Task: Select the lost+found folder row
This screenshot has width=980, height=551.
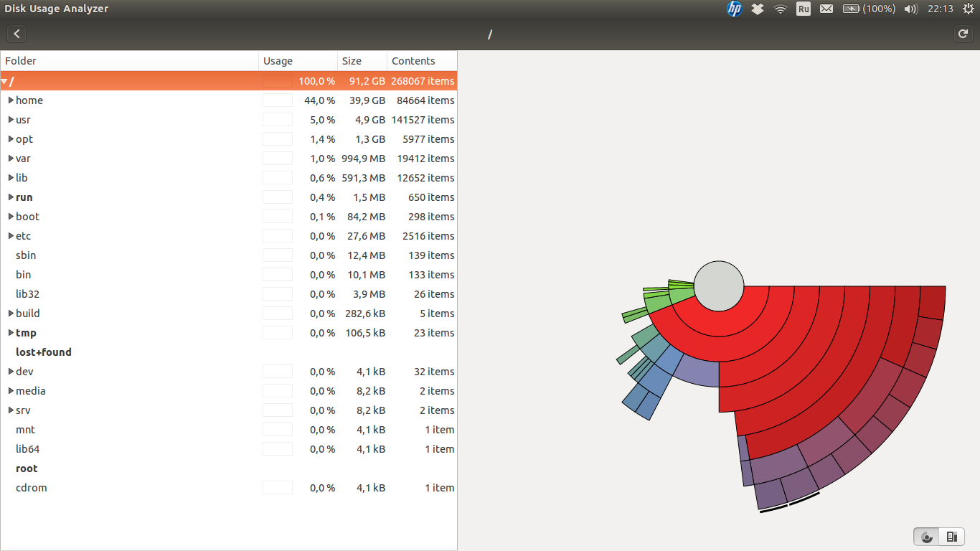Action: 229,352
